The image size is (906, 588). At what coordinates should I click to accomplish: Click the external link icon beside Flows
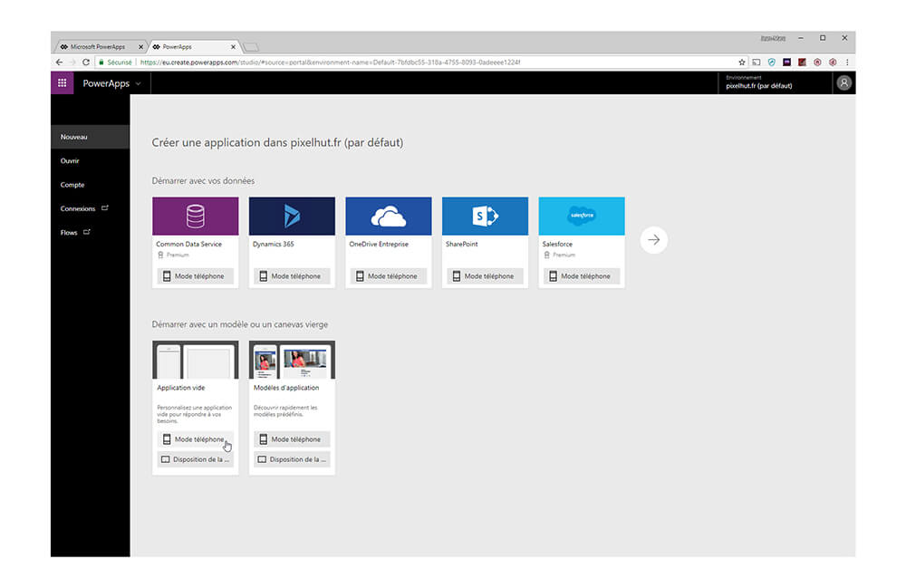pyautogui.click(x=87, y=232)
